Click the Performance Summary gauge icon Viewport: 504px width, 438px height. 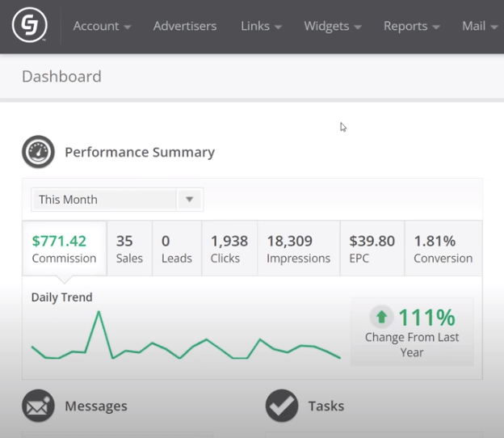click(x=38, y=152)
